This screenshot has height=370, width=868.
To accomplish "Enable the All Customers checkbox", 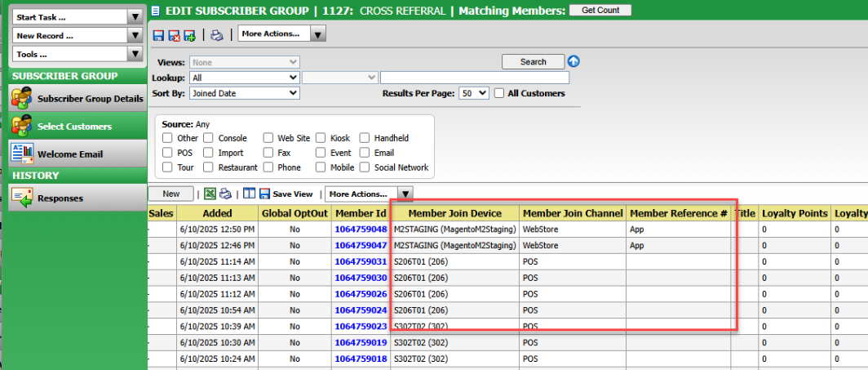I will pyautogui.click(x=500, y=93).
